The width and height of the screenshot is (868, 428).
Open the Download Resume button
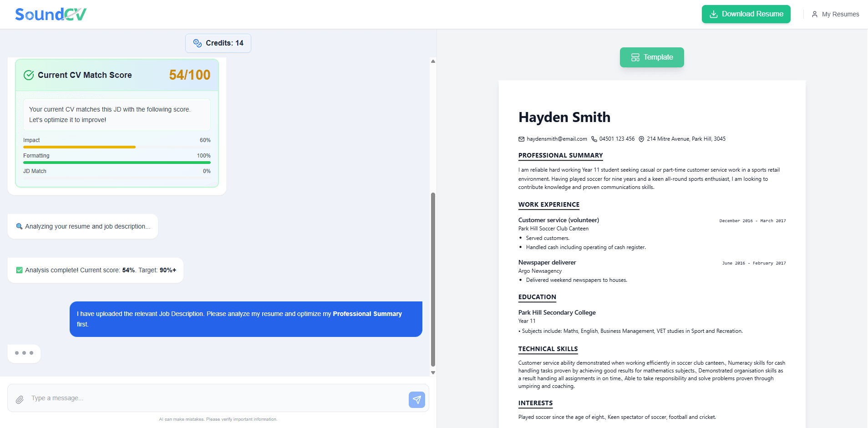click(x=746, y=14)
